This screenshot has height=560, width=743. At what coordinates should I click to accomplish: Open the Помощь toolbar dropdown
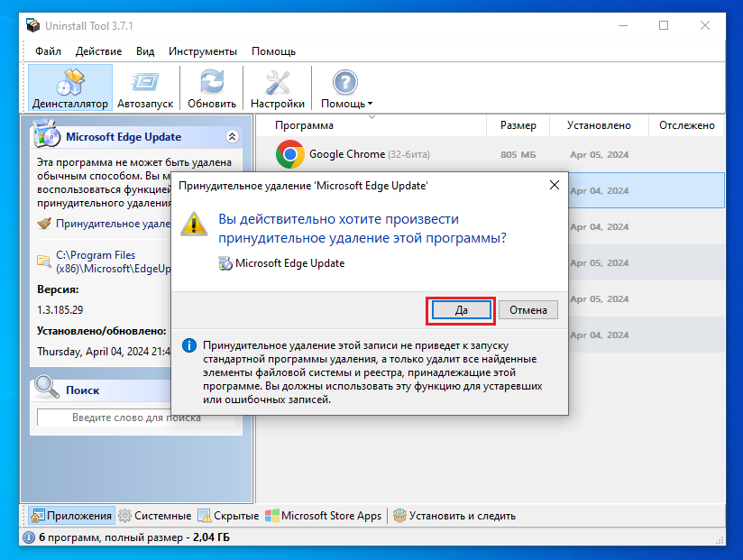pyautogui.click(x=346, y=87)
